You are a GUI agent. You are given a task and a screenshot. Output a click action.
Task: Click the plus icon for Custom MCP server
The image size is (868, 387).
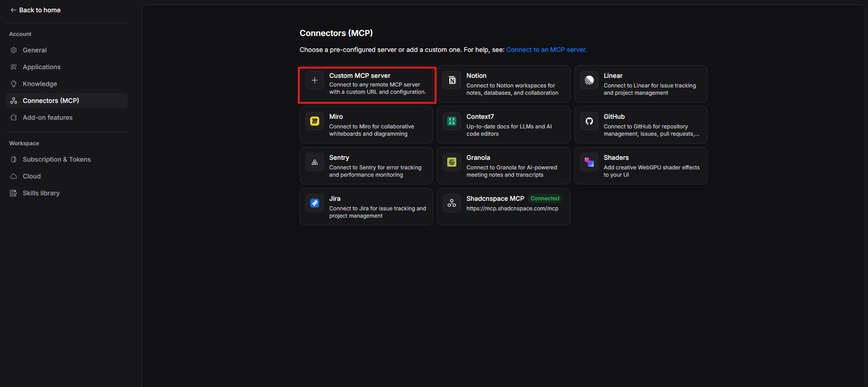[315, 80]
